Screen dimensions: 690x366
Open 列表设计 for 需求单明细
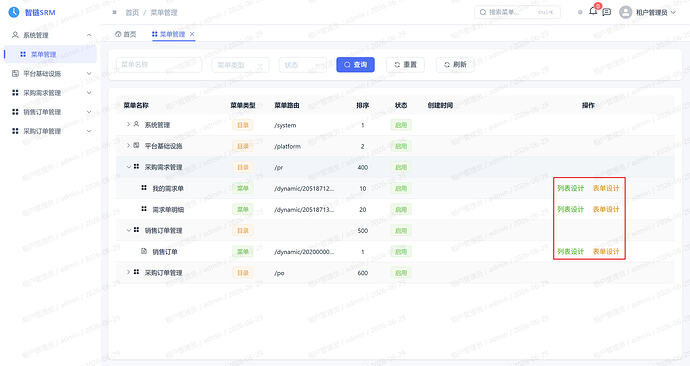click(570, 209)
